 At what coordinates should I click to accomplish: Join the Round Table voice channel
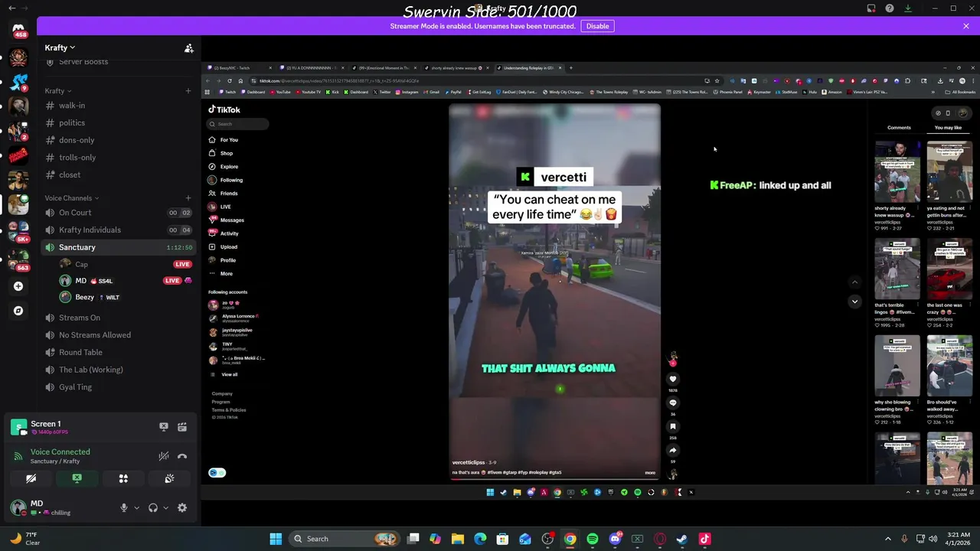(x=119, y=352)
